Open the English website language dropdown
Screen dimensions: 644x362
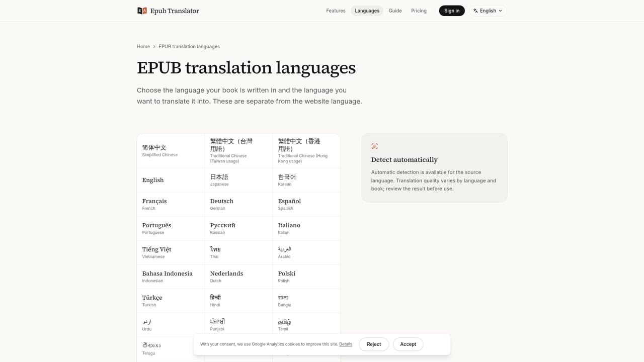[488, 11]
